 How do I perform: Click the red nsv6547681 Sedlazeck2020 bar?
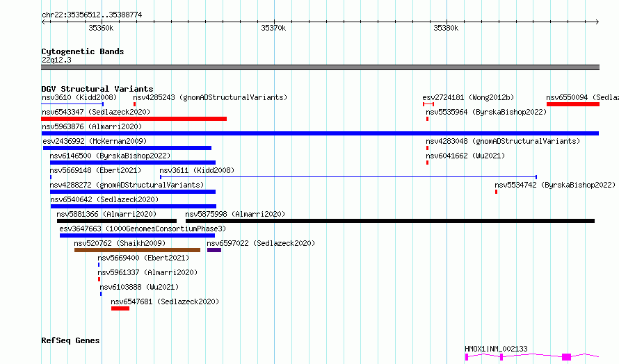tap(120, 308)
